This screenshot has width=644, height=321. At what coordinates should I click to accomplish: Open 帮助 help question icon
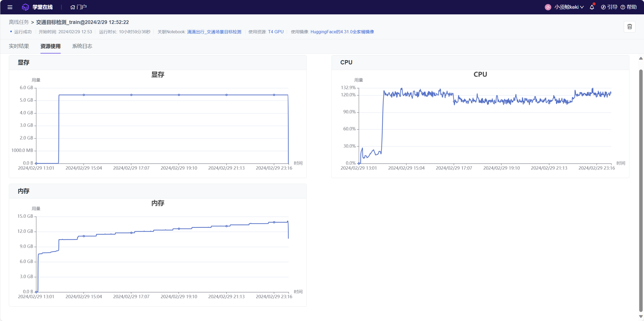623,7
